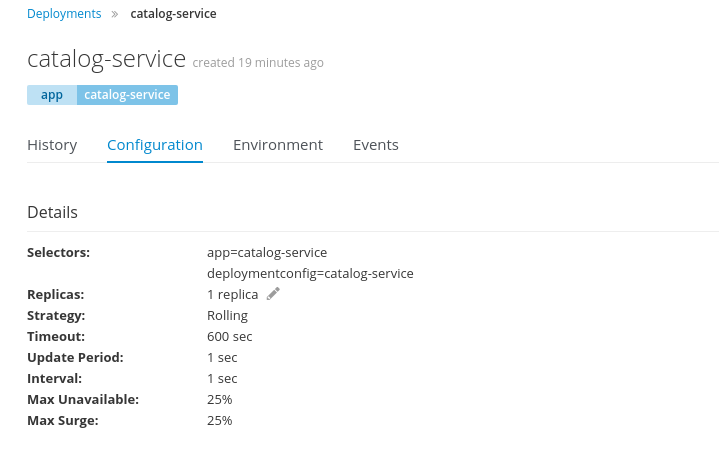Click the app label key tag

pos(52,95)
